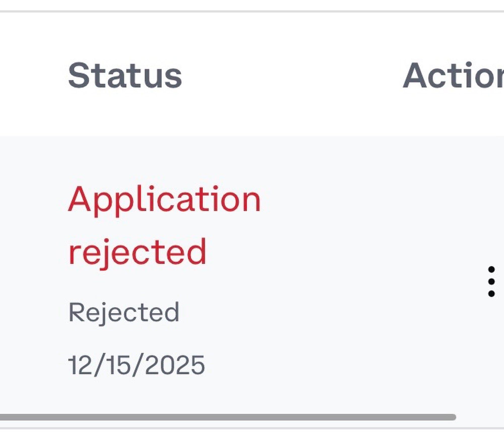This screenshot has height=433, width=504.
Task: Click the horizontal scrollbar thumb
Action: (x=227, y=417)
